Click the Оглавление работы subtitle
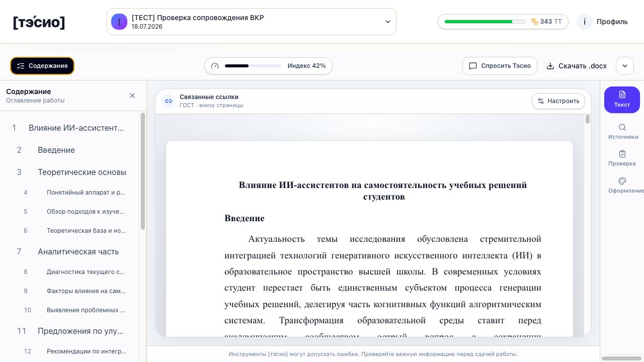This screenshot has height=362, width=644. [35, 101]
